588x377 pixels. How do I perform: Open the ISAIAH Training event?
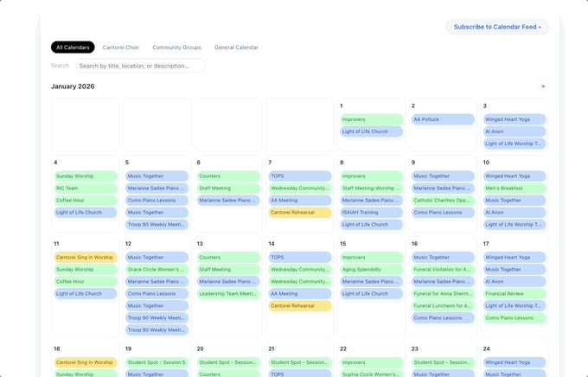[x=371, y=213]
